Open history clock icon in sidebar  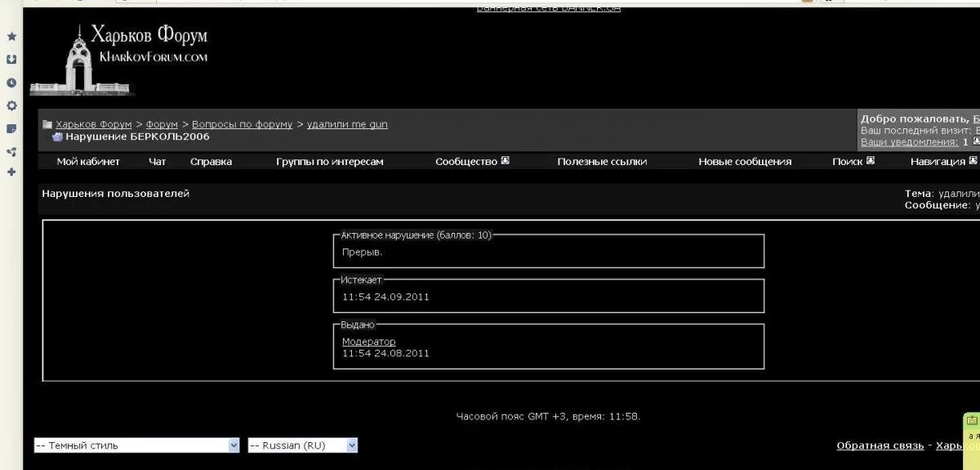coord(11,83)
